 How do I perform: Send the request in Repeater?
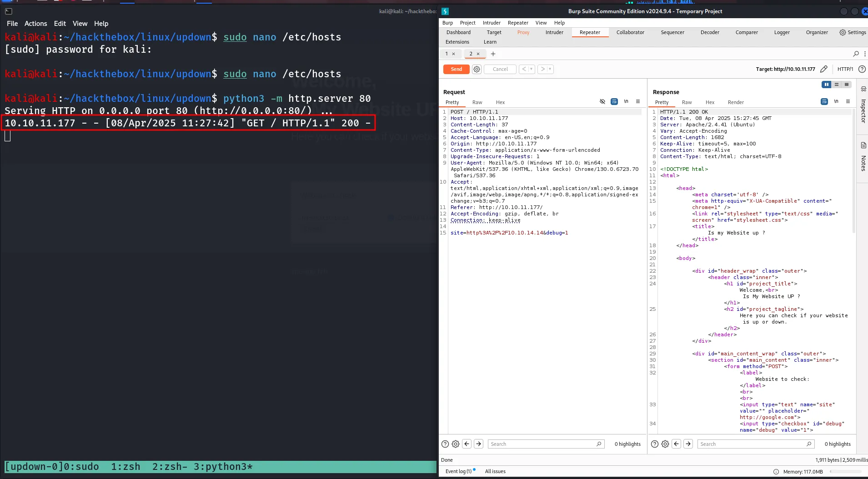(457, 69)
